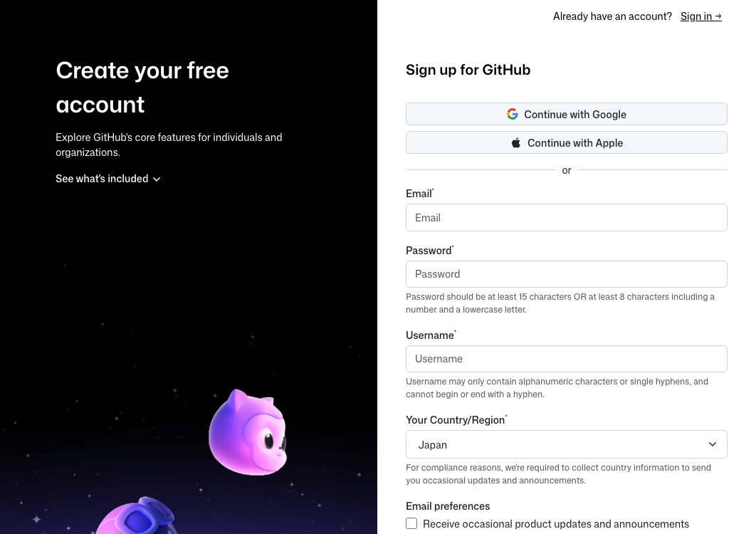This screenshot has height=534, width=756.
Task: Expand See what's included section
Action: point(102,179)
